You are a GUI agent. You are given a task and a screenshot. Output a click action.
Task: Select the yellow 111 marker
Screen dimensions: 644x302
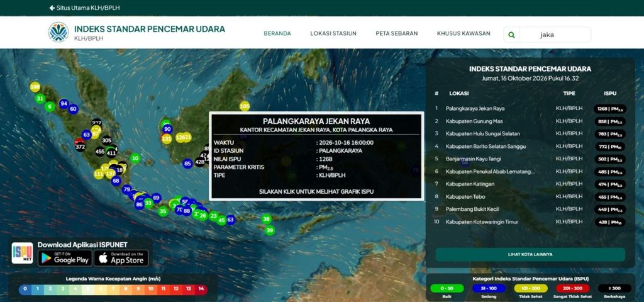99,174
